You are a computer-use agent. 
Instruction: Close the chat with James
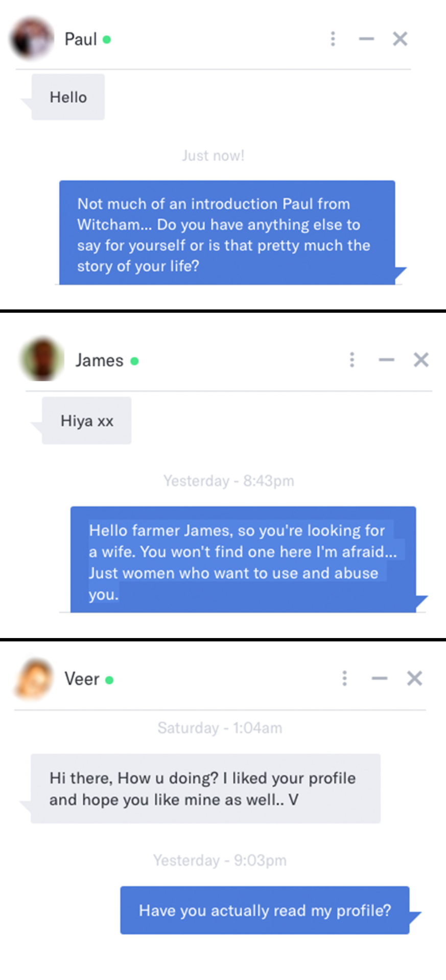point(421,360)
